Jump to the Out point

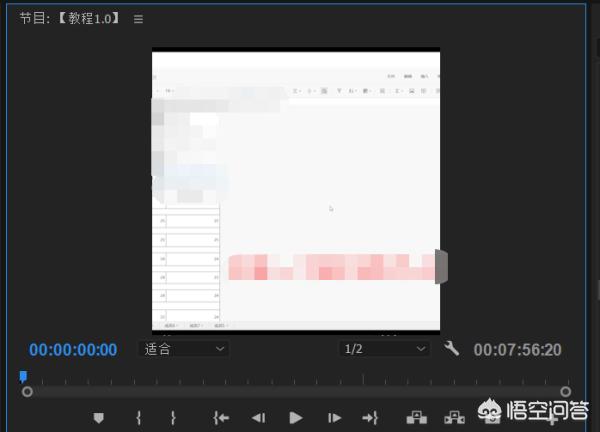(370, 417)
